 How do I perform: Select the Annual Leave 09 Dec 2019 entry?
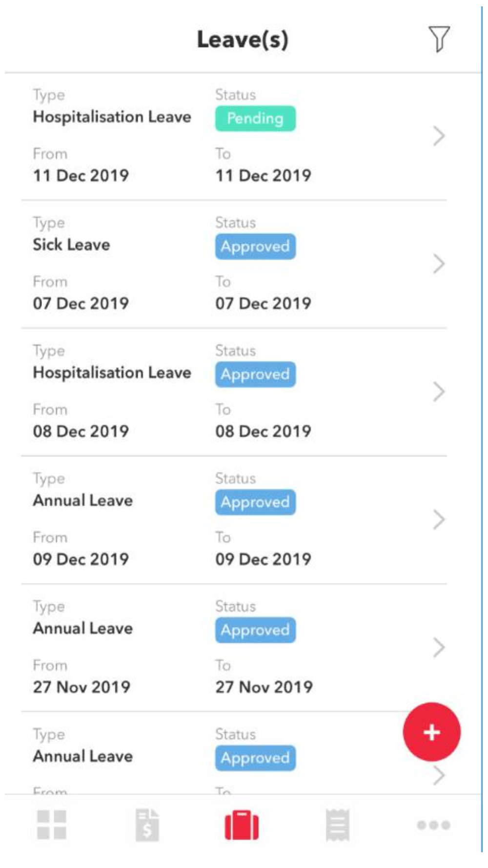point(234,520)
